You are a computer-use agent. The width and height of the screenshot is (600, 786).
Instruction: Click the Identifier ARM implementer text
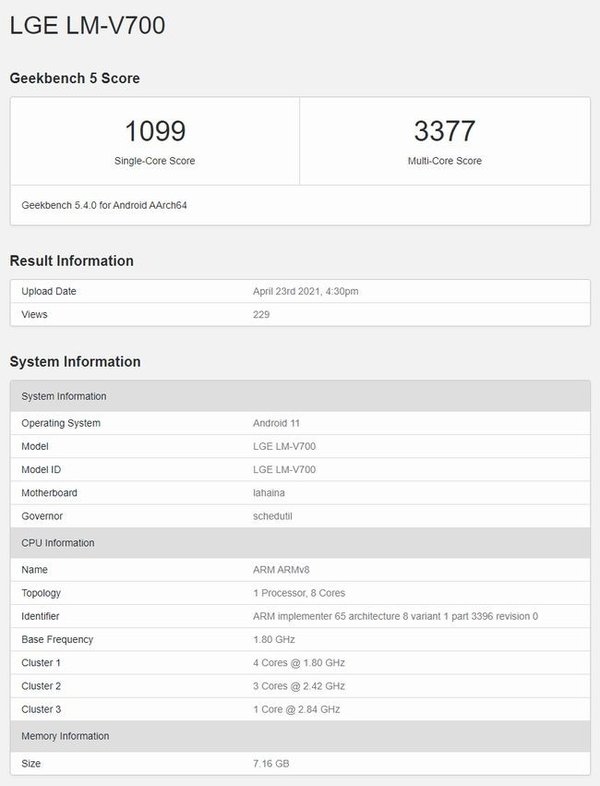395,616
